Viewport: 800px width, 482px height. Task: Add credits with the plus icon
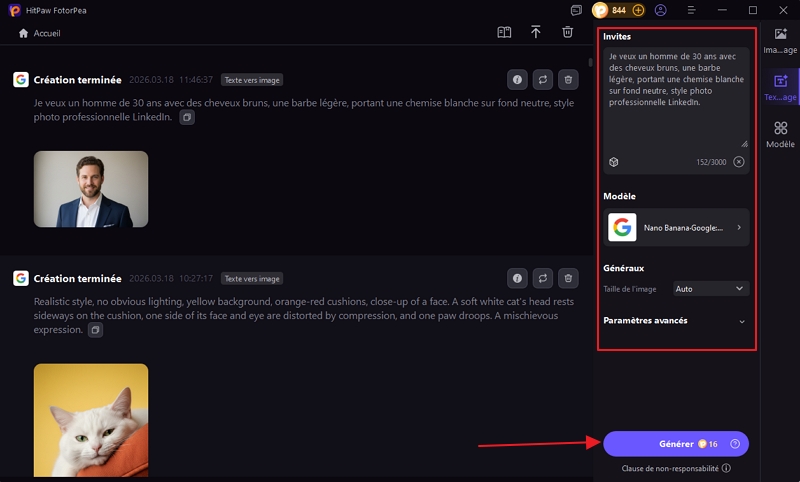pos(638,10)
